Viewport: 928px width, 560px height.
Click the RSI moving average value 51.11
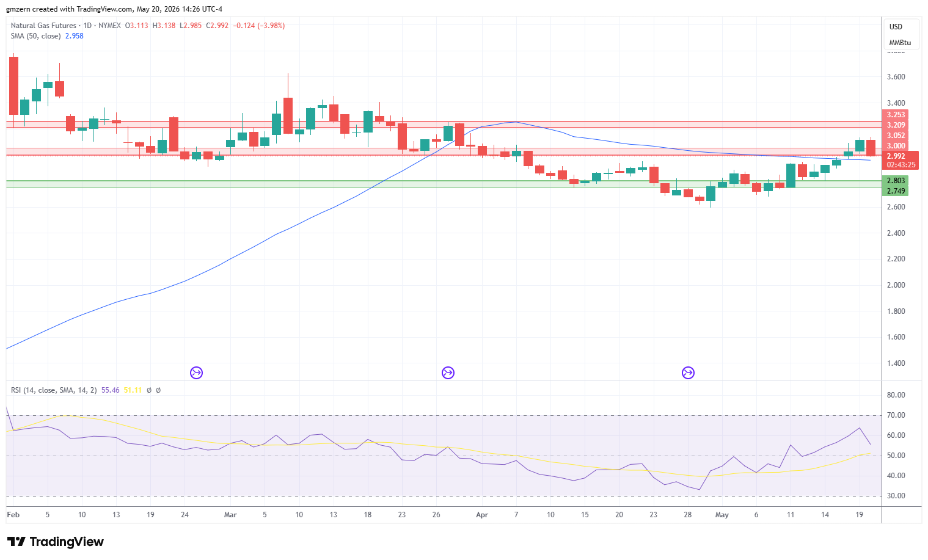133,390
